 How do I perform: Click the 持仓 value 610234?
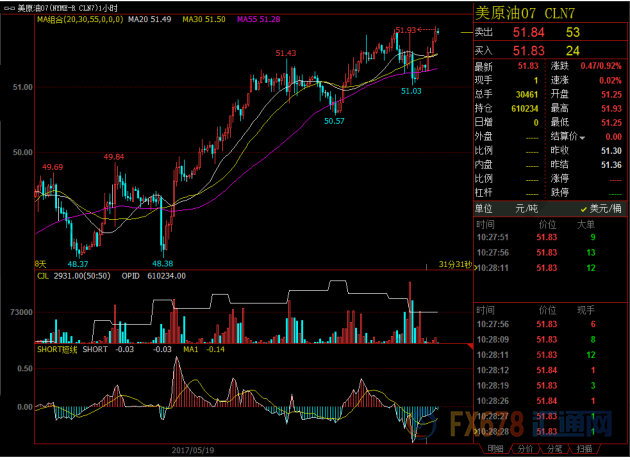point(525,108)
